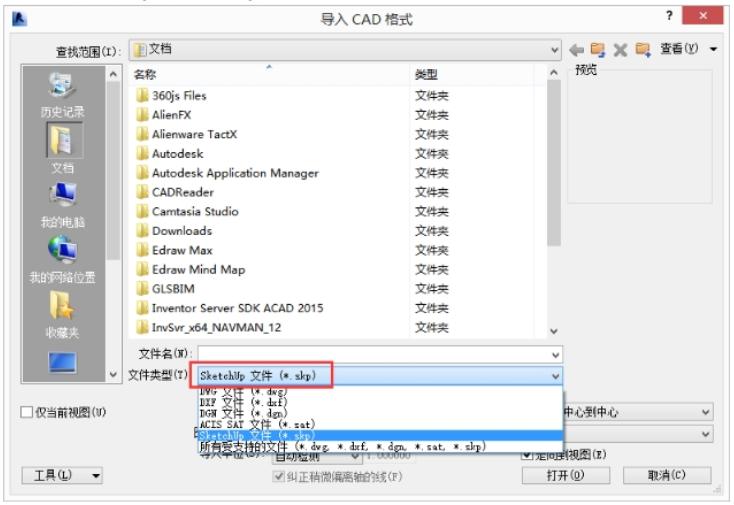Choose ACIS SAT 文件 (*.sat) option
The image size is (734, 505).
tap(380, 424)
